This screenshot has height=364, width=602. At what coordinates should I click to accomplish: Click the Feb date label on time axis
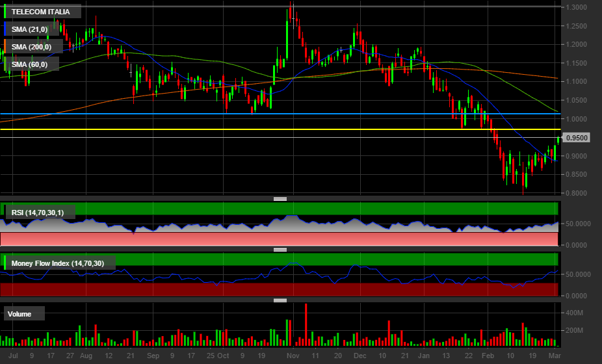488,356
